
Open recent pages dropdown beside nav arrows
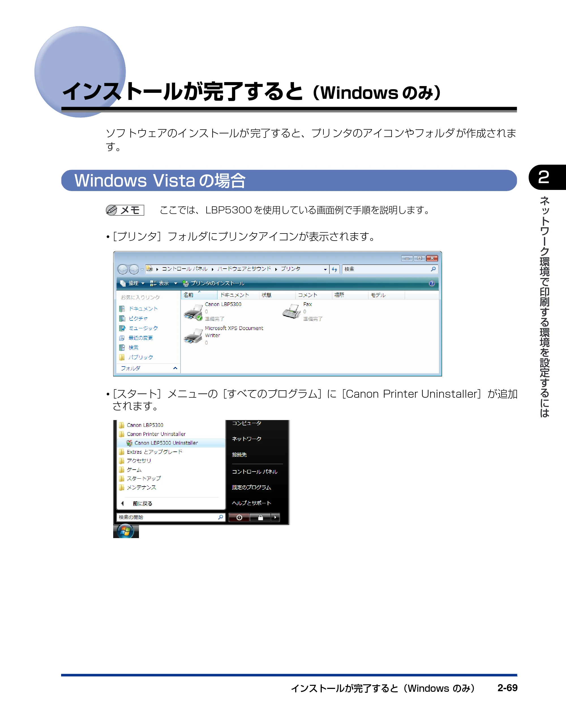(142, 269)
